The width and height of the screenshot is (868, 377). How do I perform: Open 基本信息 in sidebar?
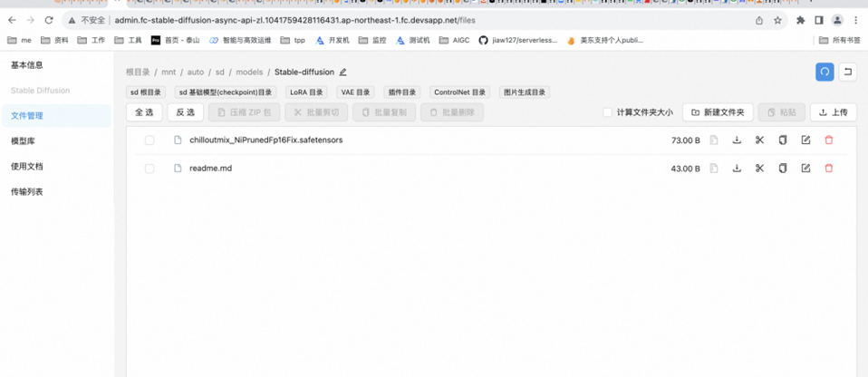[x=27, y=64]
